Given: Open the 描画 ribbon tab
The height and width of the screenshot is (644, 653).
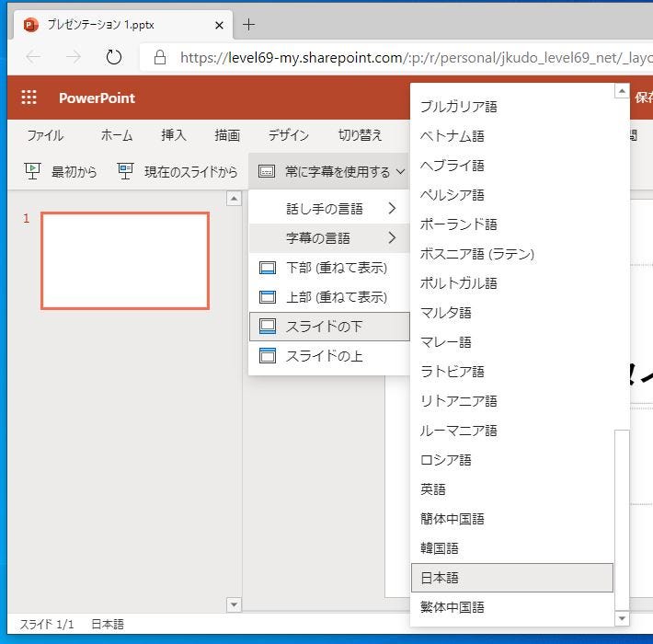Looking at the screenshot, I should [x=227, y=135].
